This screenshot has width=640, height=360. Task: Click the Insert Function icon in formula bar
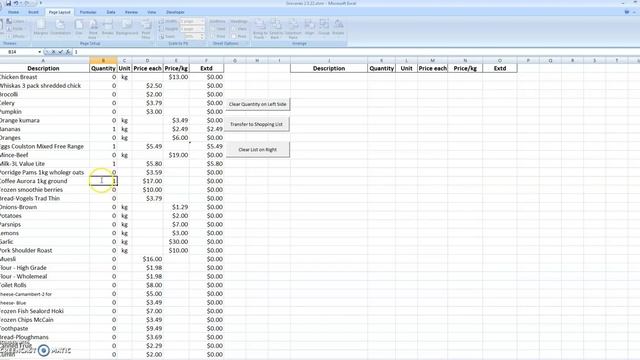tap(68, 52)
